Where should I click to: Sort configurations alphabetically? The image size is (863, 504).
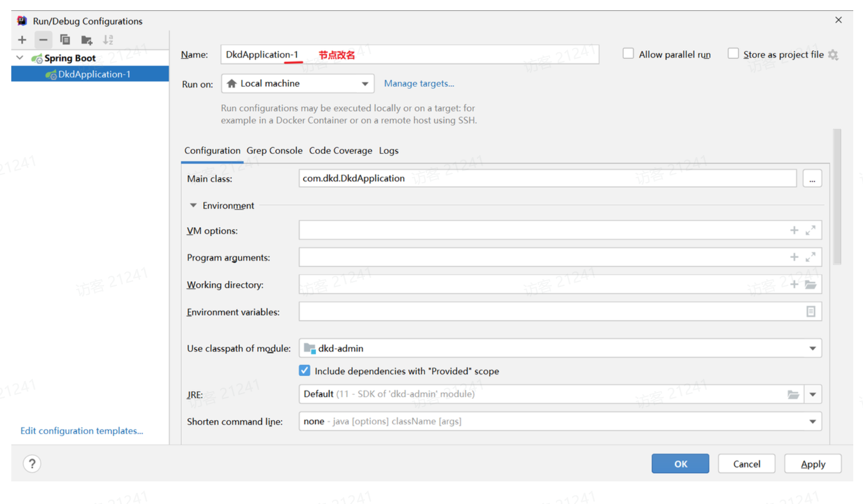point(108,40)
